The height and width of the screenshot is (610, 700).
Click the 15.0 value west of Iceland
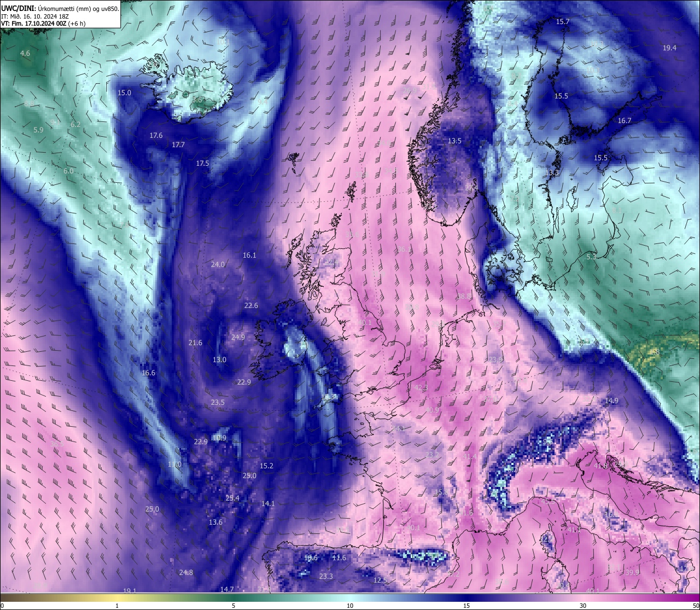click(x=125, y=92)
